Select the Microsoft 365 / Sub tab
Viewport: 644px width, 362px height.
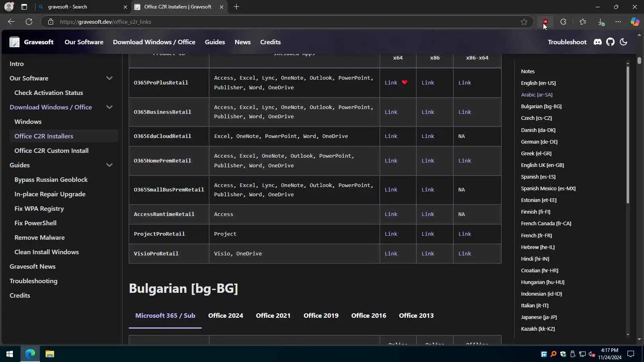click(165, 316)
